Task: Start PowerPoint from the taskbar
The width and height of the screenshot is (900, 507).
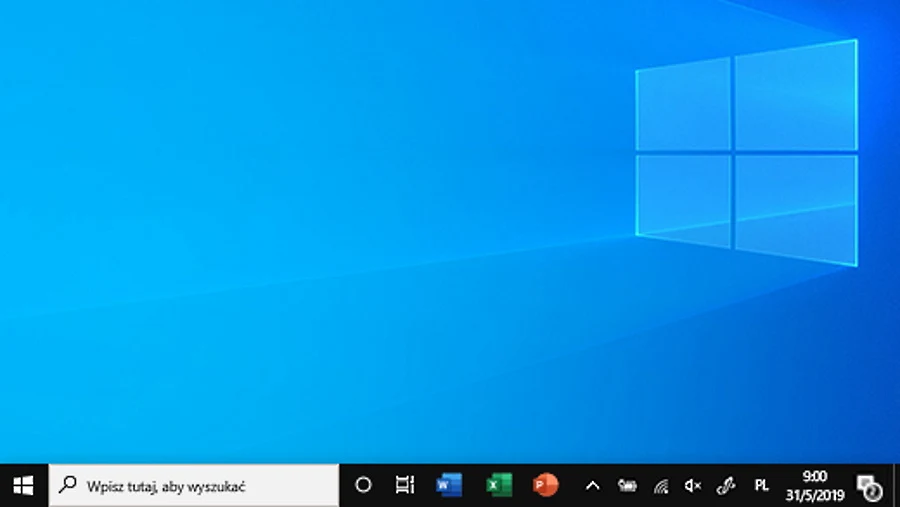Action: 545,485
